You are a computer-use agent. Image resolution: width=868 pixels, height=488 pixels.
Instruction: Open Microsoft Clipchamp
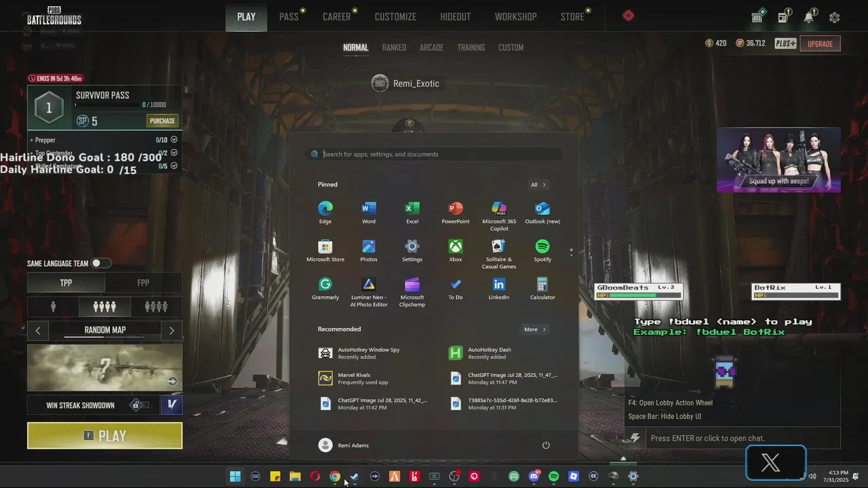point(412,291)
